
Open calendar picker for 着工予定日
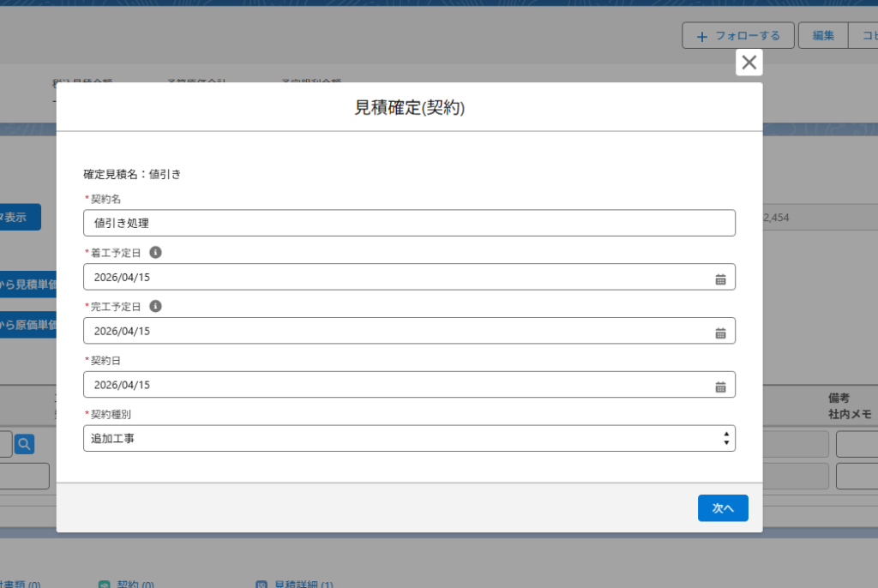click(720, 278)
